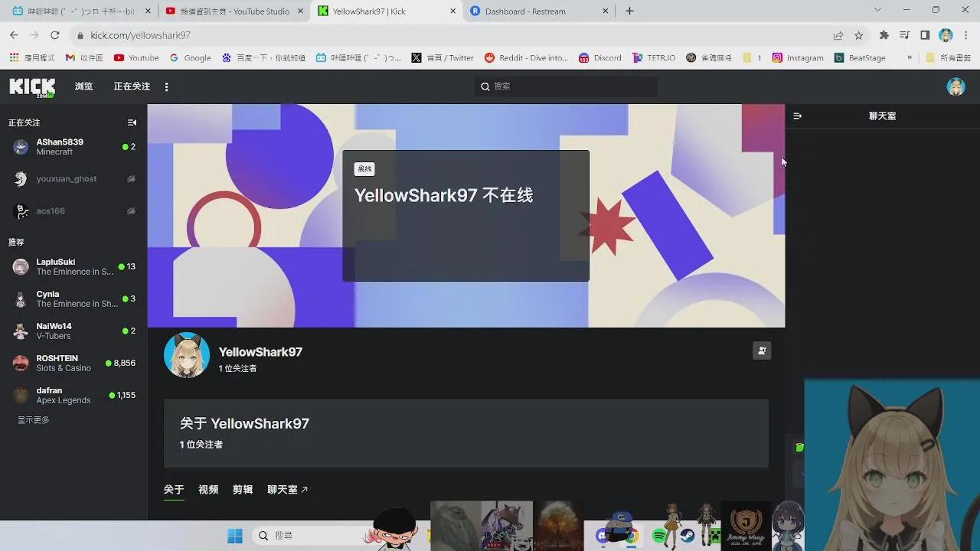Go back in browser history
Viewport: 980px width, 551px height.
pyautogui.click(x=14, y=35)
